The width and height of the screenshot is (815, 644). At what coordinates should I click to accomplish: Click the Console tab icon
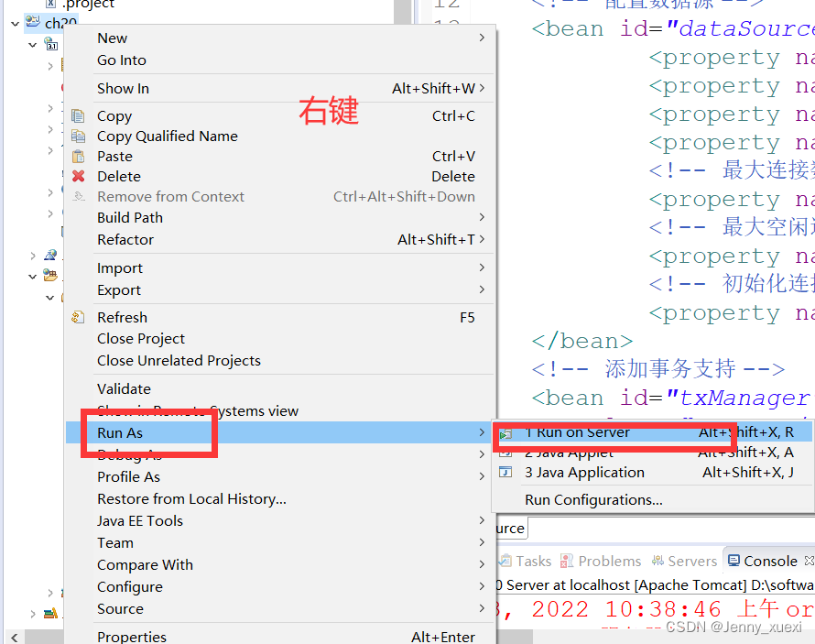coord(733,561)
